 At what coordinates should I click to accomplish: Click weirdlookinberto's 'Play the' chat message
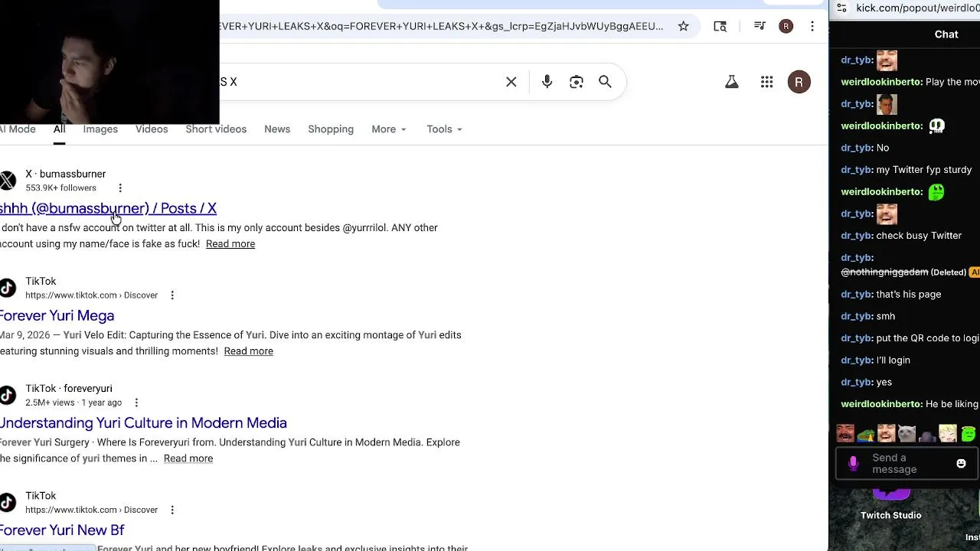click(952, 82)
